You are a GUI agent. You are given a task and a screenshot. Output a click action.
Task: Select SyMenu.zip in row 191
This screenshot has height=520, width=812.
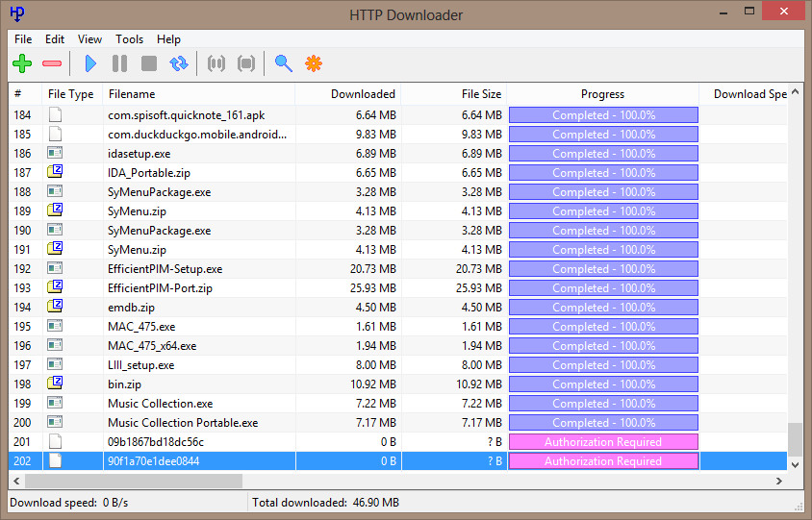(137, 250)
